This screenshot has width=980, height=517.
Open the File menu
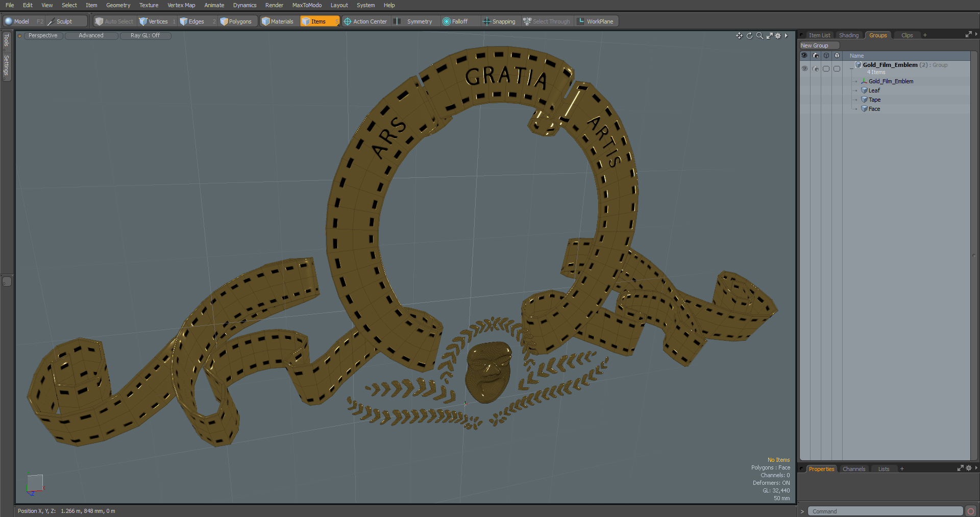(x=10, y=5)
